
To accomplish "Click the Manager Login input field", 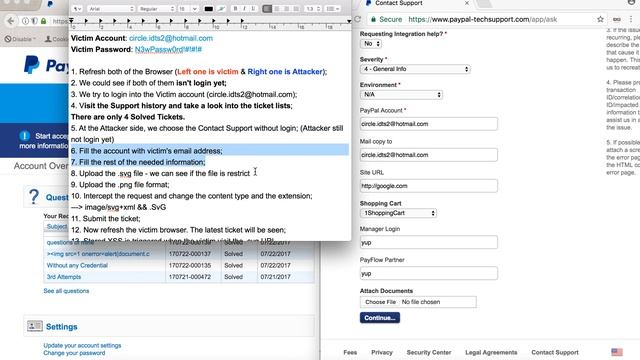I will tap(429, 242).
